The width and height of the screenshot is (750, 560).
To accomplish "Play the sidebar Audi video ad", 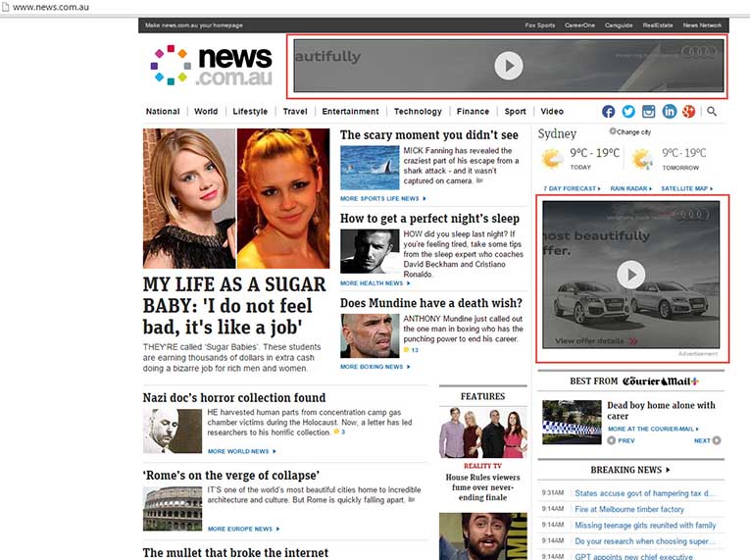I will tap(631, 275).
